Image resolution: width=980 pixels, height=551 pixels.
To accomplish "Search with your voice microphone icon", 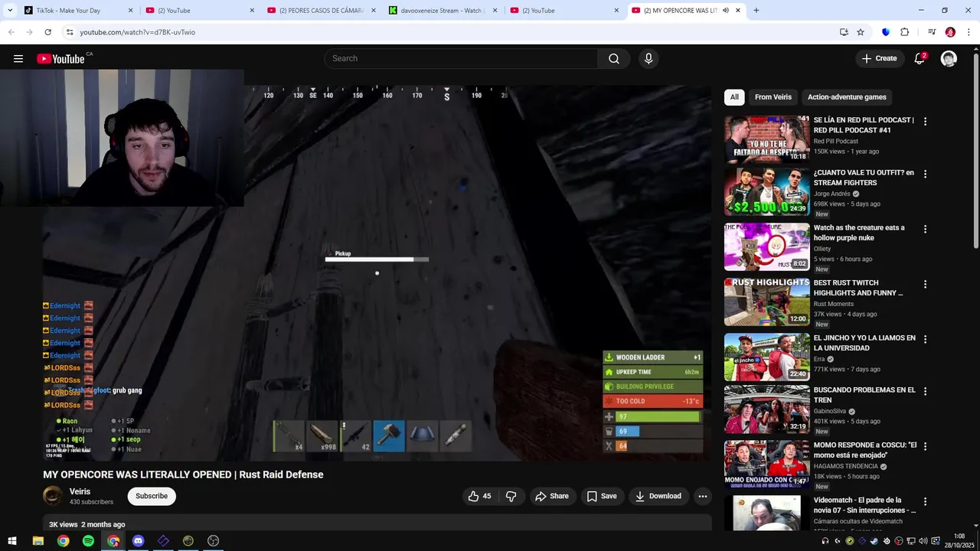I will 648,59.
